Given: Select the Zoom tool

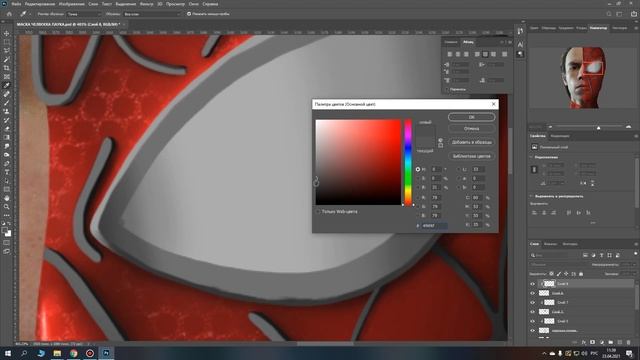Looking at the screenshot, I should coord(7,207).
